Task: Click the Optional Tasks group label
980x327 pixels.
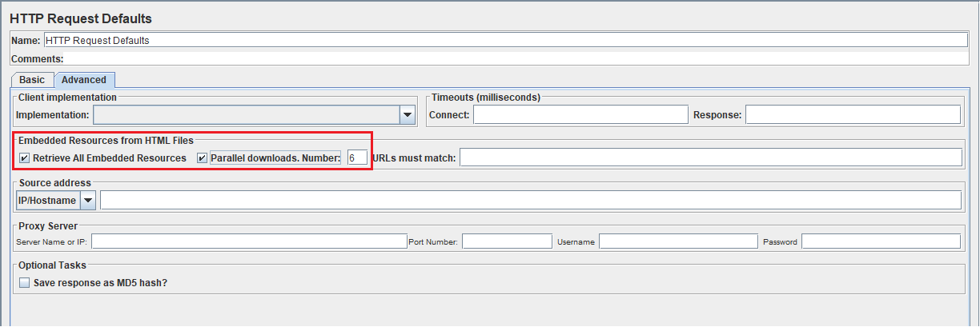Action: [52, 265]
